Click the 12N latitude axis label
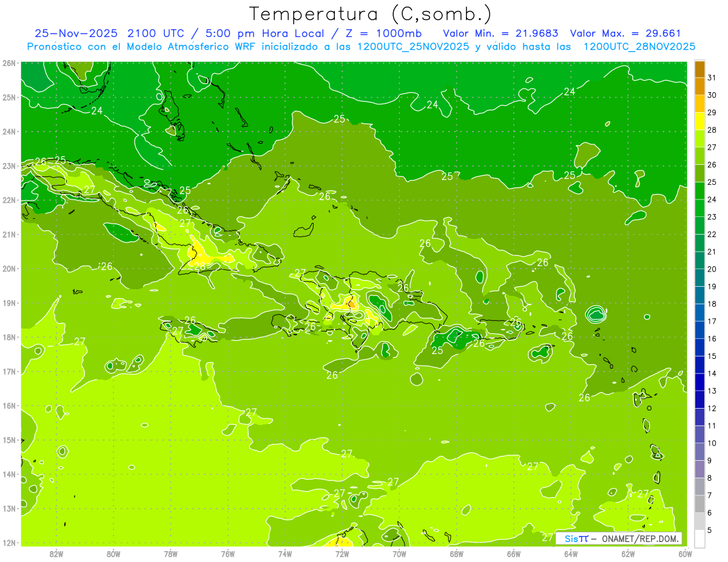This screenshot has height=562, width=728. click(x=9, y=543)
